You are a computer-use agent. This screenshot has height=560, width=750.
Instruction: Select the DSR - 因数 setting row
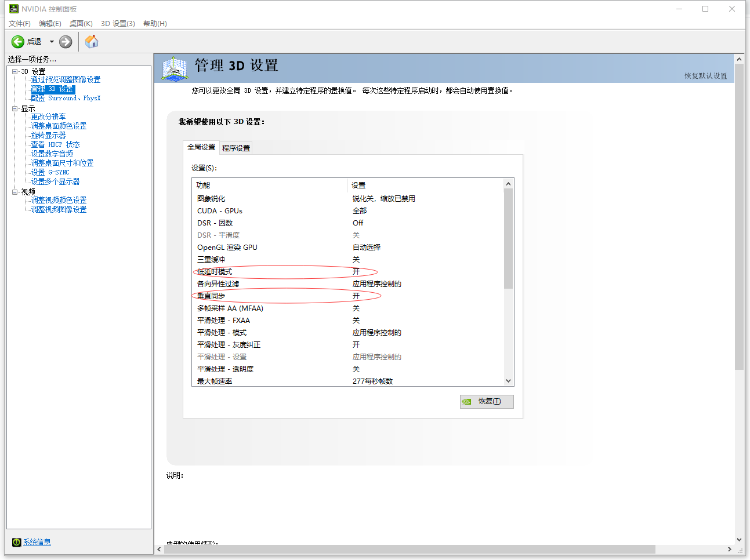click(x=347, y=223)
